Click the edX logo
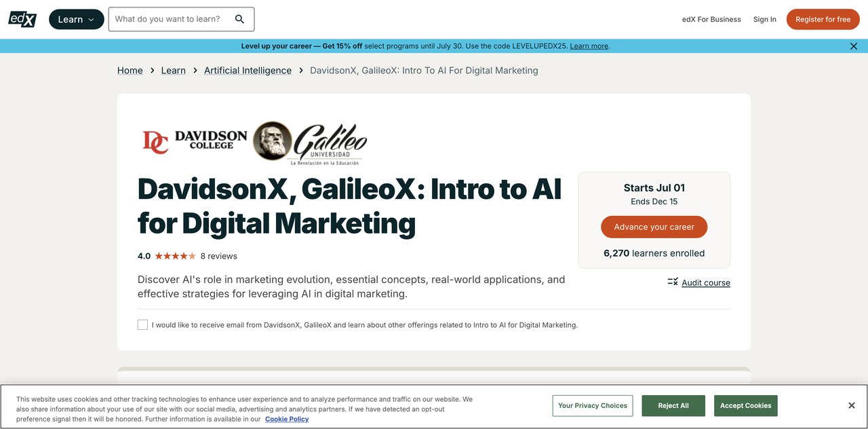 click(22, 19)
